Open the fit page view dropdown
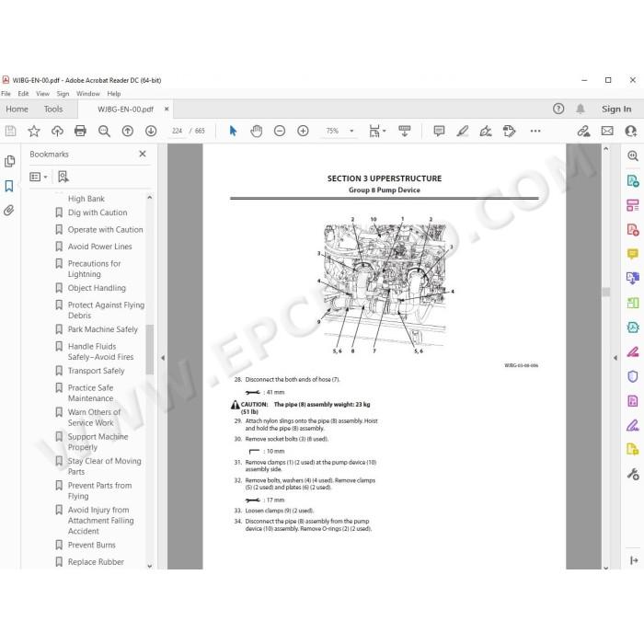 click(377, 131)
